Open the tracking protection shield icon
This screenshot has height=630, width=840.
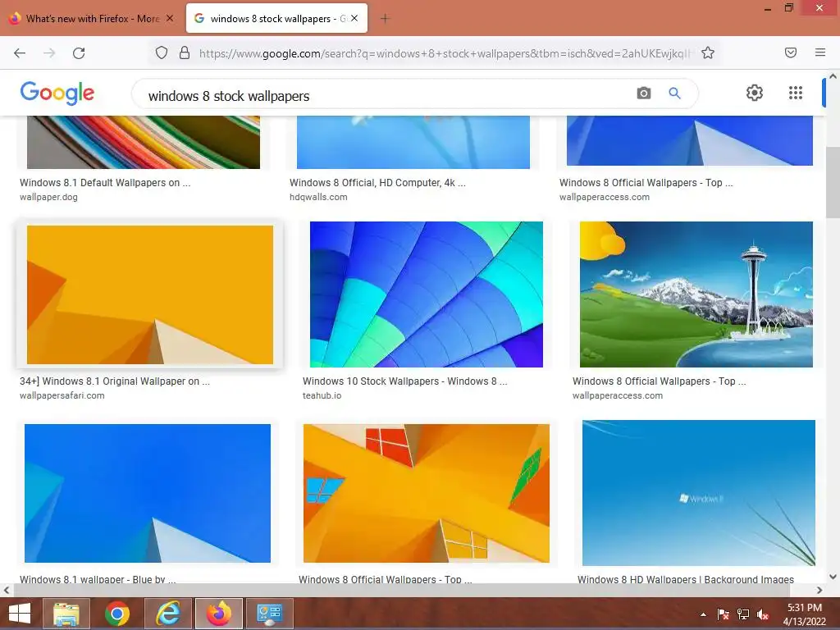pos(162,52)
